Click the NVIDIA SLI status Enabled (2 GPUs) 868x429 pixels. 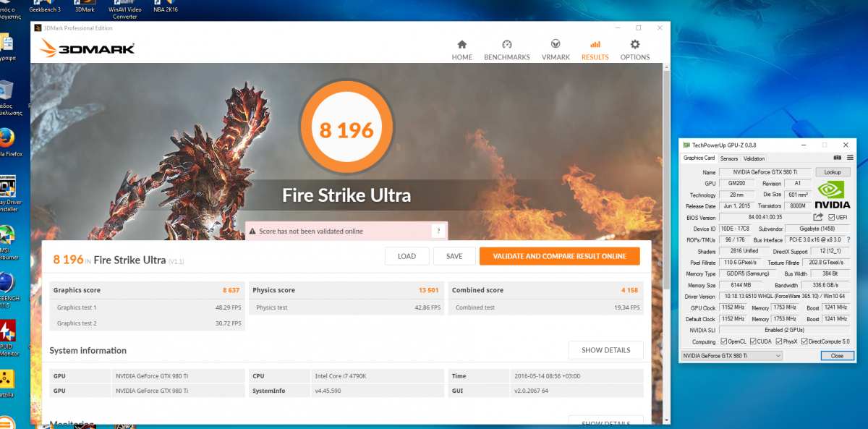point(785,330)
